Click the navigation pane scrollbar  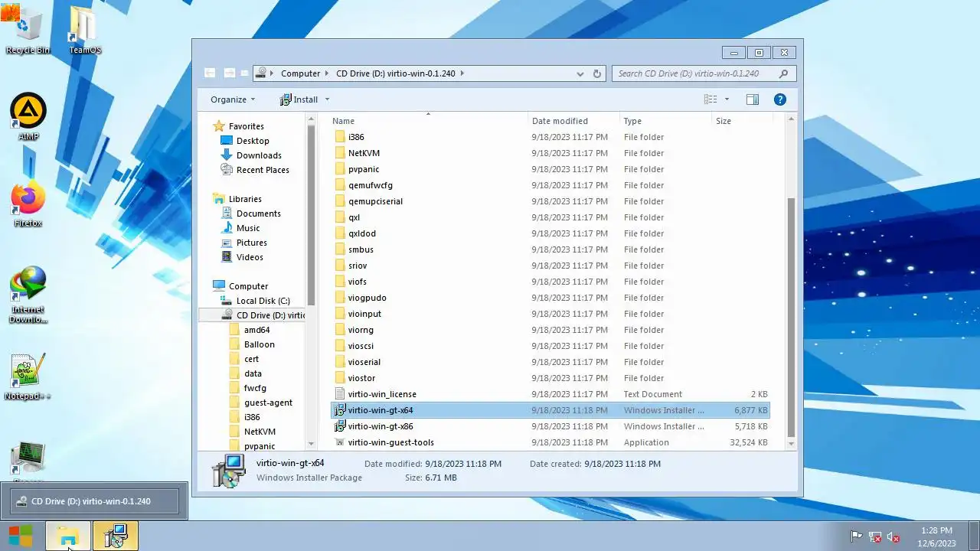coord(311,214)
